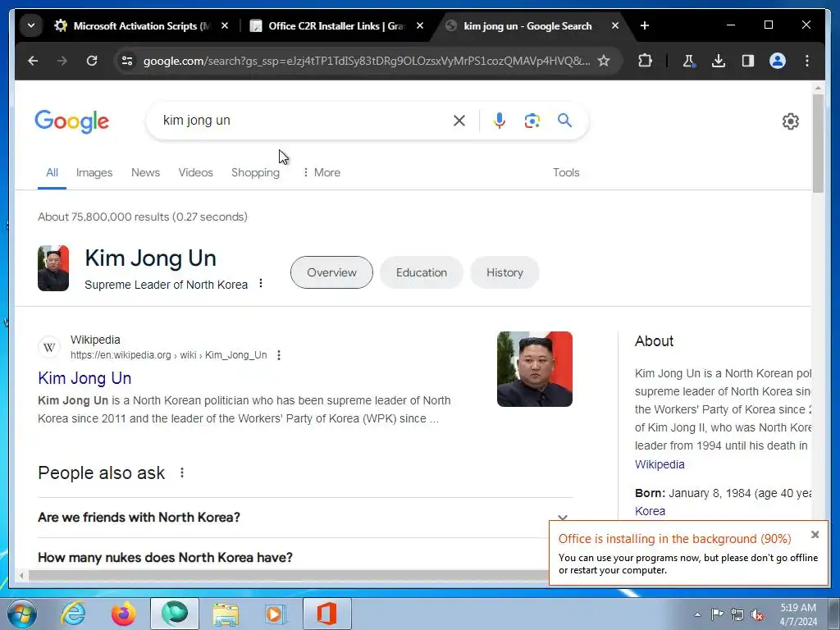Click the Wikipedia result photo thumbnail

click(x=535, y=369)
